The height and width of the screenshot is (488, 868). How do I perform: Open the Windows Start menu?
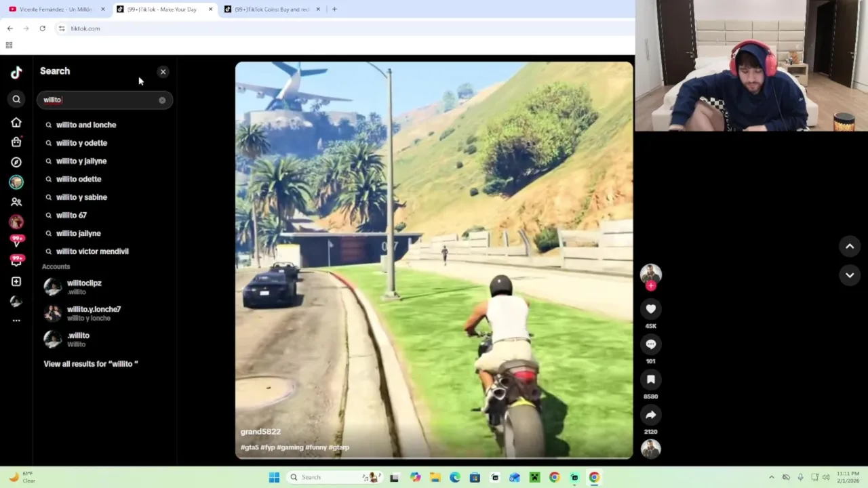274,477
